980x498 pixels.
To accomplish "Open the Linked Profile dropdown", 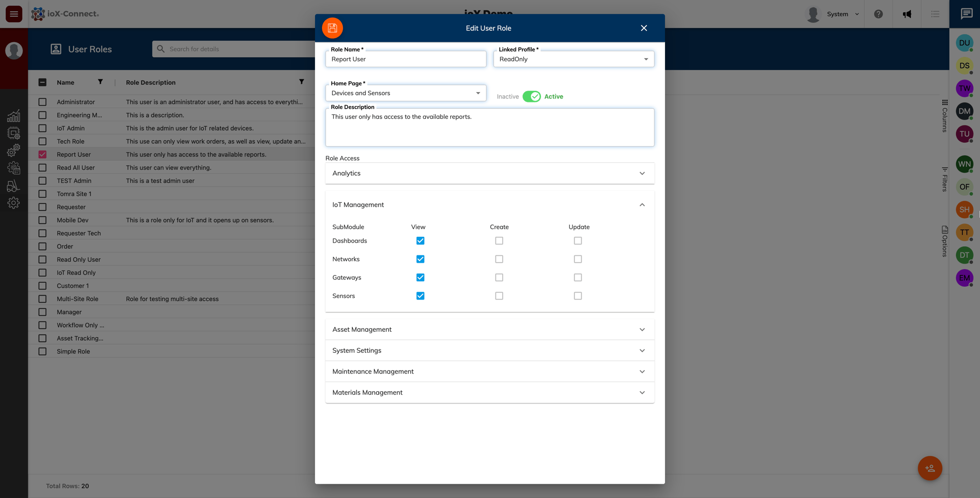I will click(646, 59).
